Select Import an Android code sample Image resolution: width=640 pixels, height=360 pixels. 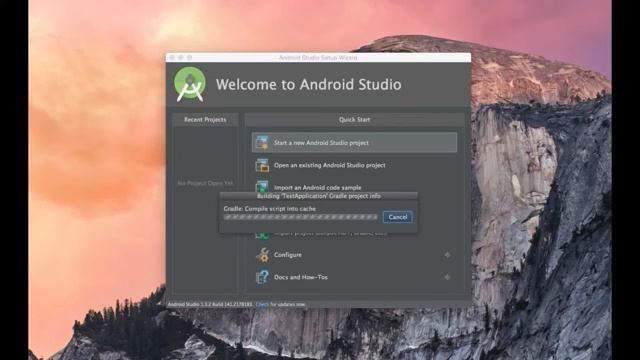(354, 186)
